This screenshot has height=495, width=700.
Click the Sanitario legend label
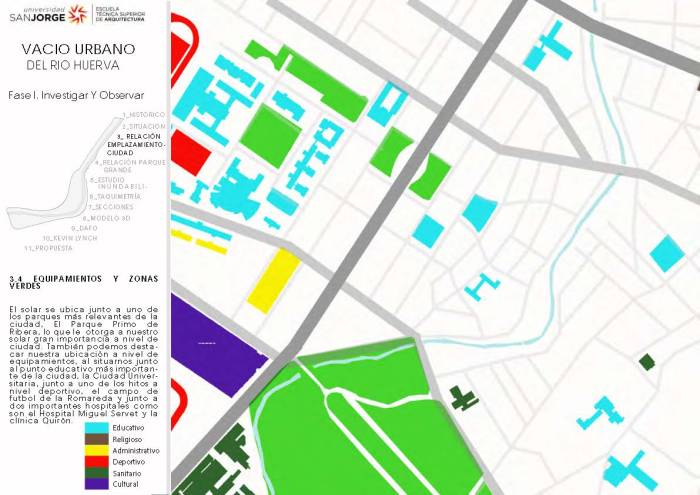(126, 473)
